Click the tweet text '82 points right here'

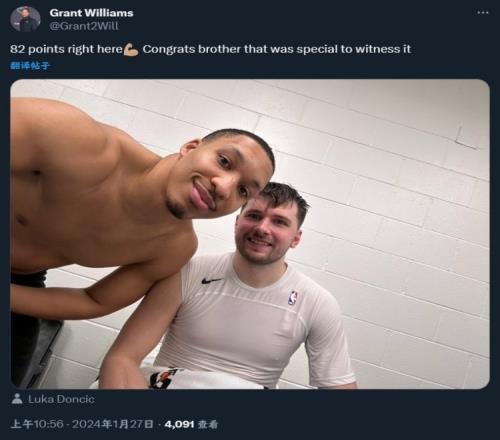pos(66,49)
